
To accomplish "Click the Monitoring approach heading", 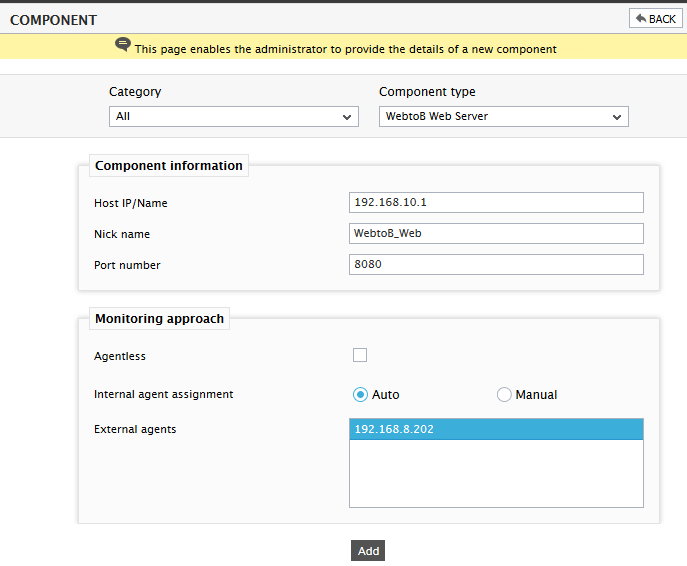I will click(x=159, y=318).
